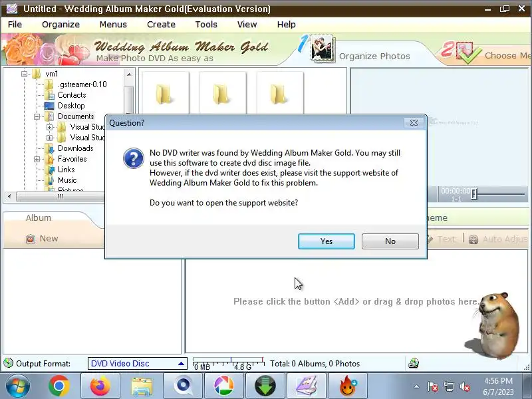Collapse the Documents tree node
The width and height of the screenshot is (532, 399).
click(37, 116)
